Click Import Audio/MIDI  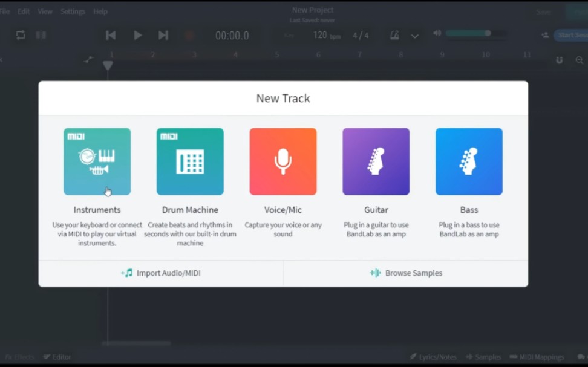(x=160, y=273)
